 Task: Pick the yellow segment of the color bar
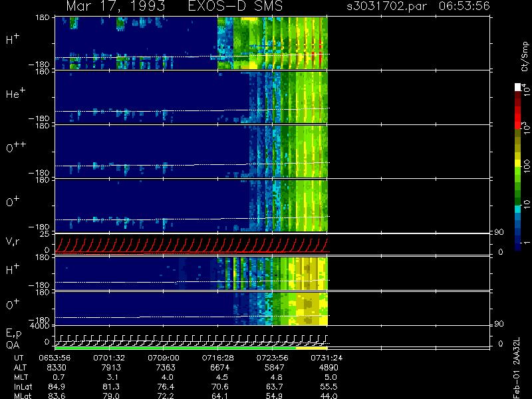(x=518, y=164)
